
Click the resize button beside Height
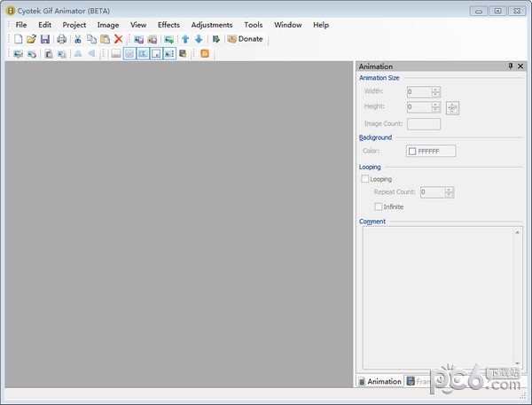pyautogui.click(x=452, y=108)
